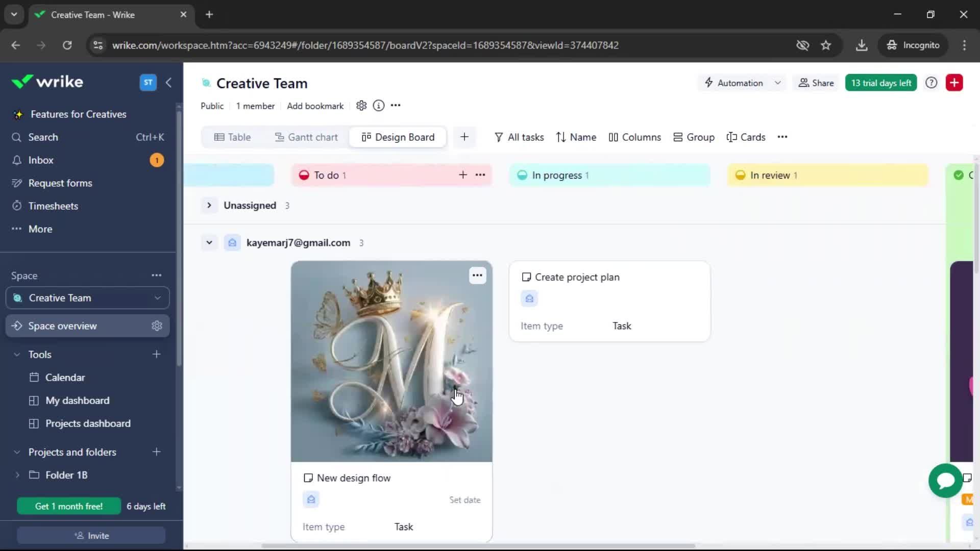
Task: Open the Space section three-dot menu
Action: (x=156, y=275)
